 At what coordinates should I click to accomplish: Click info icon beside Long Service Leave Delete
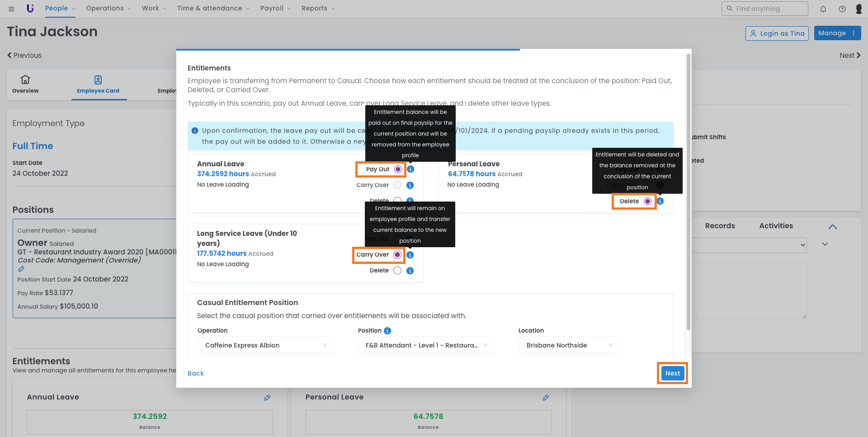[x=410, y=271]
